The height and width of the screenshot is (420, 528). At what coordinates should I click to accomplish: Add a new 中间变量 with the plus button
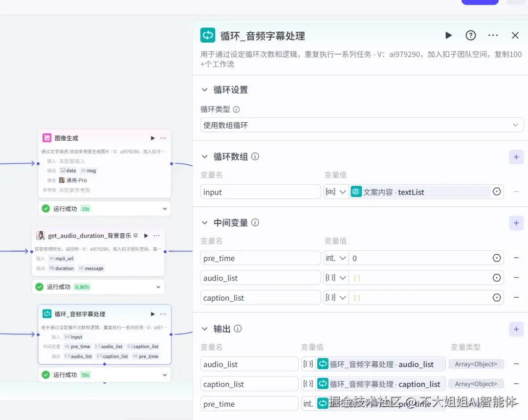point(516,223)
